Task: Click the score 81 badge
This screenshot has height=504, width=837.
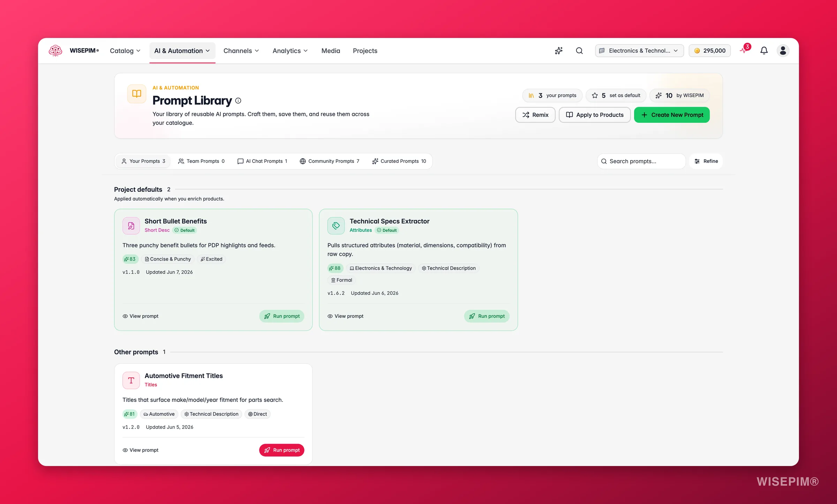Action: coord(130,414)
